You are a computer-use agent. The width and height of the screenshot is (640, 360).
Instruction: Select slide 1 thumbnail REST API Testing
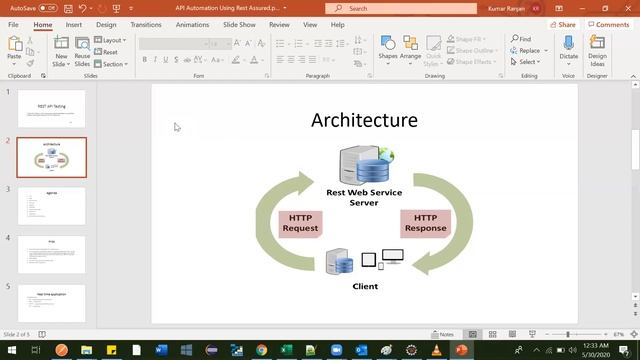pyautogui.click(x=51, y=109)
